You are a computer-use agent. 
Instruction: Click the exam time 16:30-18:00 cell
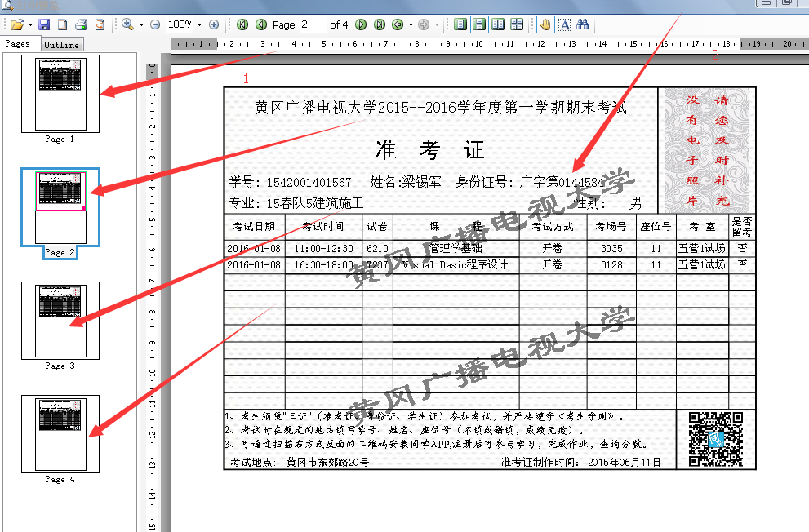tap(323, 265)
